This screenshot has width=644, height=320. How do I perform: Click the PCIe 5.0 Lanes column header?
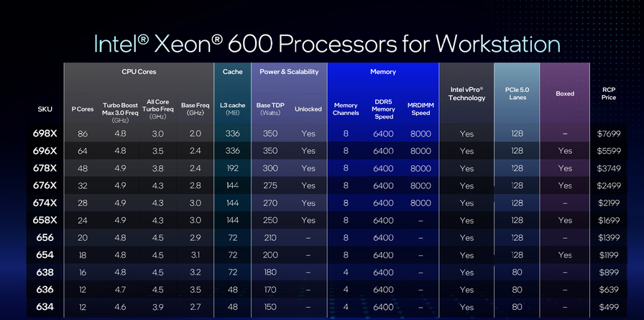click(x=517, y=93)
